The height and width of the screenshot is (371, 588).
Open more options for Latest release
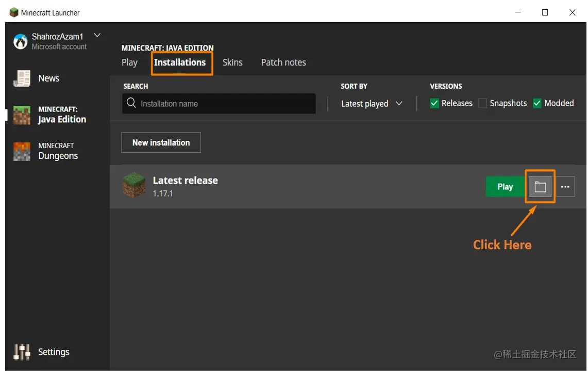coord(565,187)
